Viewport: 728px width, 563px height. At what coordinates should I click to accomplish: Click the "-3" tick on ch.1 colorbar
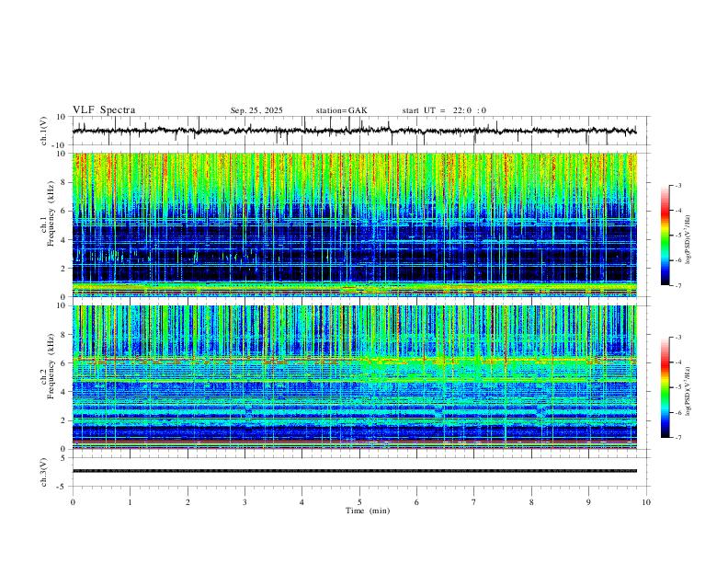678,185
